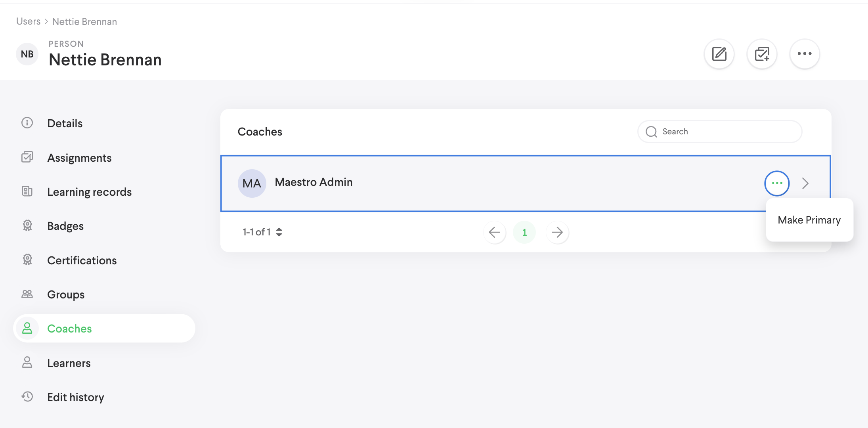Navigate to the Badges section
This screenshot has height=428, width=868.
[x=65, y=226]
